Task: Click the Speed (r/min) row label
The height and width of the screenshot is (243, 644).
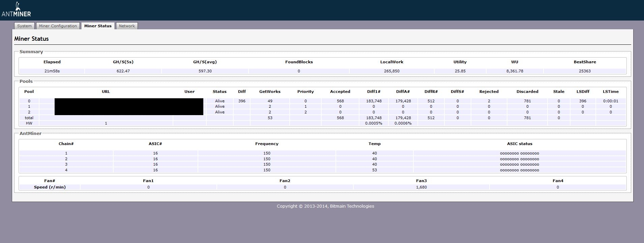Action: [x=50, y=187]
